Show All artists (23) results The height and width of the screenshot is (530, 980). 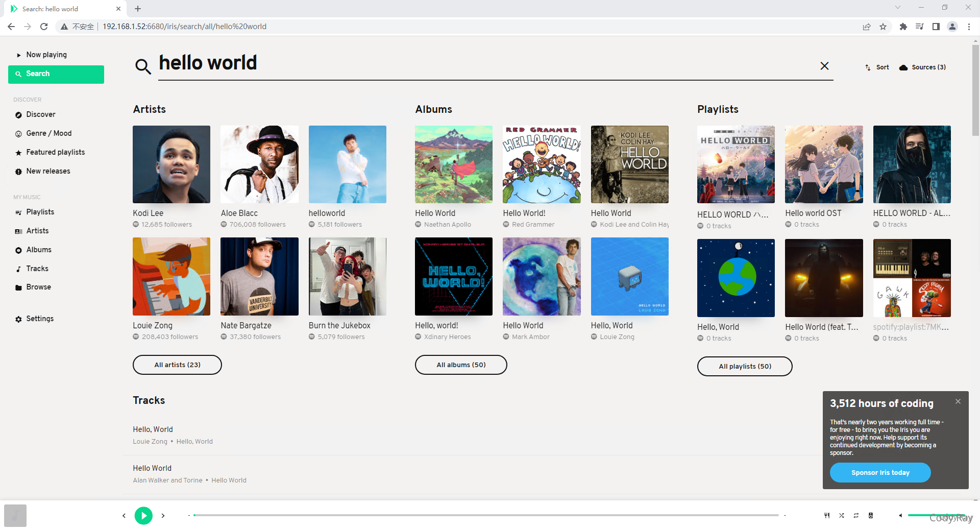(177, 365)
